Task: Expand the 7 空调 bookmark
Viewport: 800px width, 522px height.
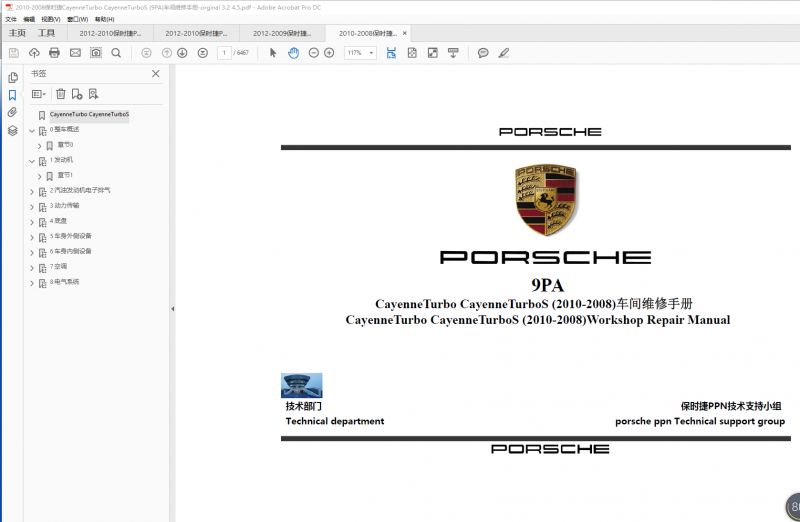Action: pos(32,268)
